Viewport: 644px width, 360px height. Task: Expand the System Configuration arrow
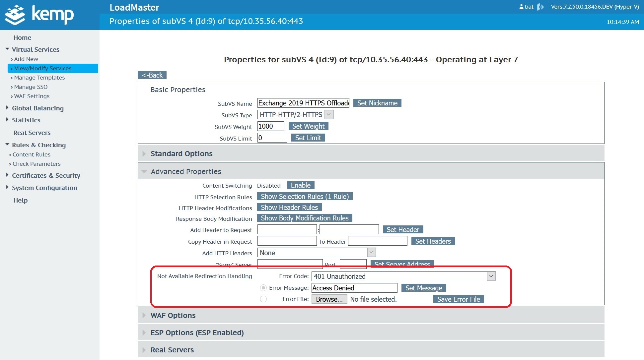click(7, 187)
